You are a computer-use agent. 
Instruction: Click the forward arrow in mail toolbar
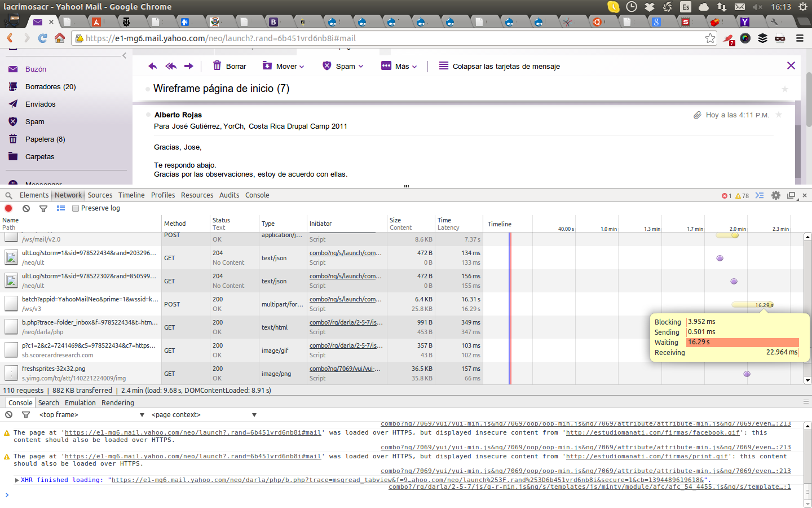pyautogui.click(x=189, y=66)
